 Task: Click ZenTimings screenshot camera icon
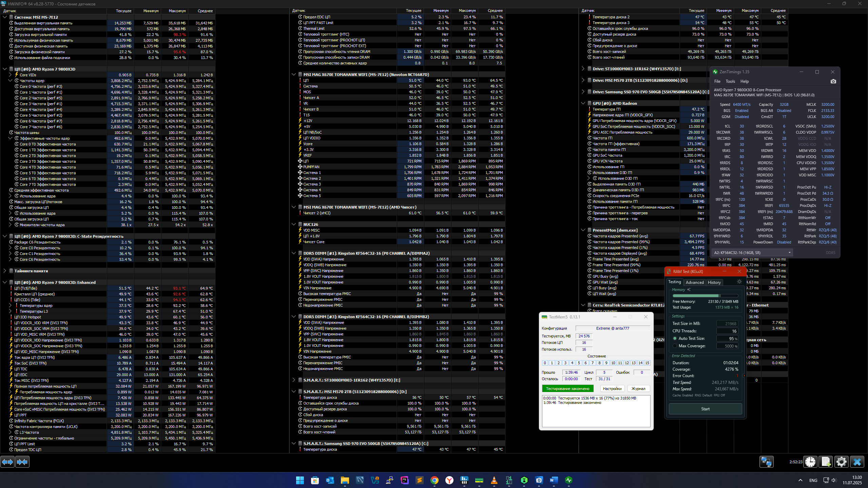coord(833,81)
